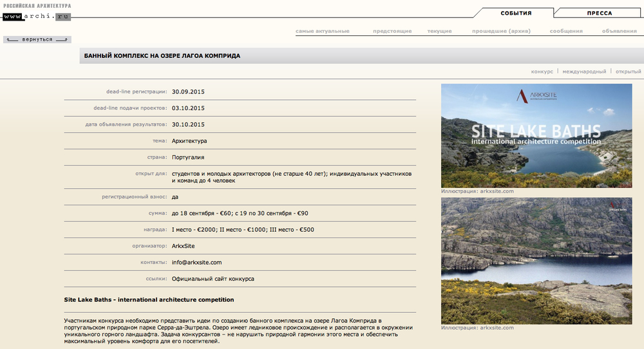Click the ArkxSite organizer name
The height and width of the screenshot is (349, 644).
(x=183, y=246)
